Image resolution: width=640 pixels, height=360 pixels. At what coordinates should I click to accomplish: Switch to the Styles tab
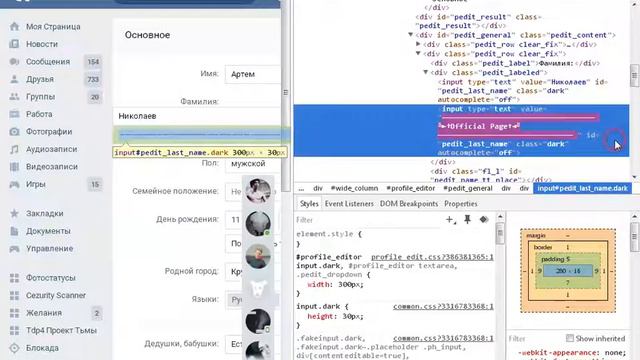point(309,204)
